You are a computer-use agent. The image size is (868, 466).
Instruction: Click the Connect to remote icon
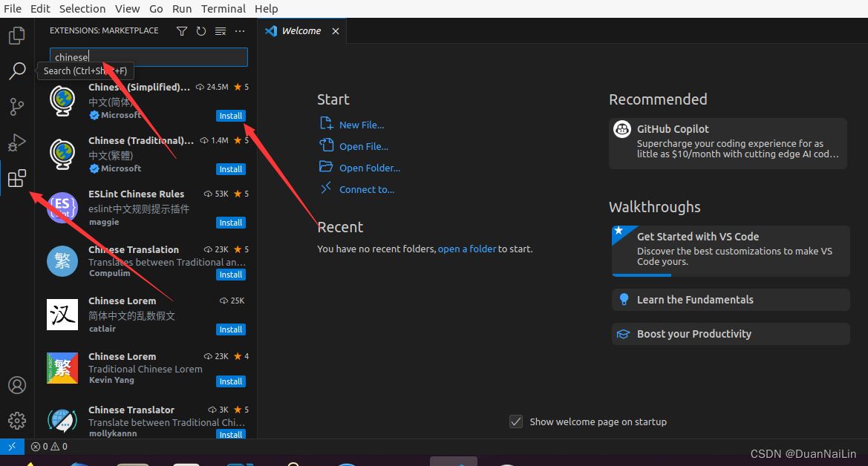[x=326, y=188]
